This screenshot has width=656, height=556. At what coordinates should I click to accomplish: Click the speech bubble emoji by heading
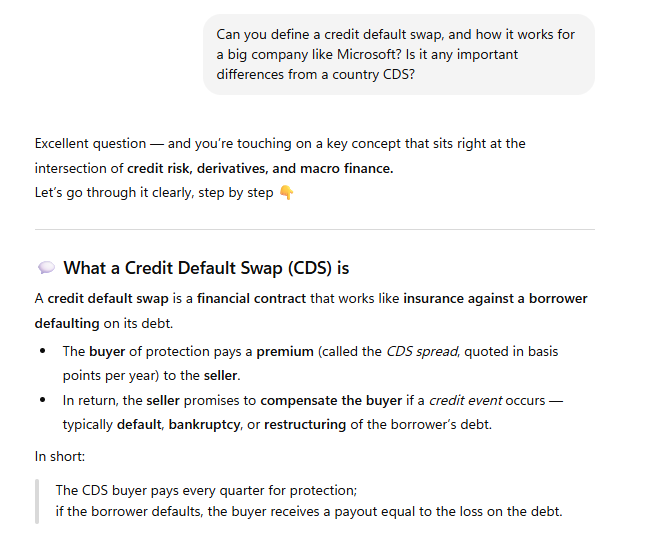click(46, 268)
